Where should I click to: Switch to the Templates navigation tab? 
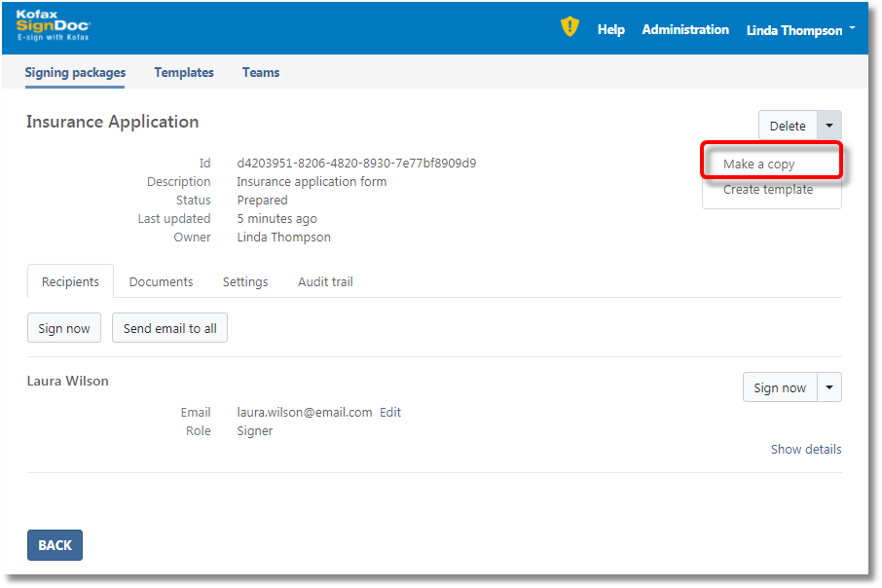click(184, 72)
